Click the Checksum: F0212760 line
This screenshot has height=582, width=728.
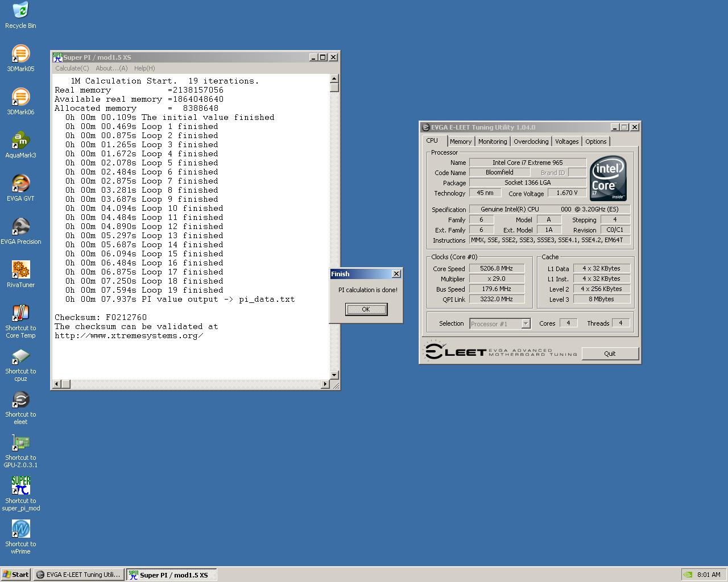click(x=101, y=317)
